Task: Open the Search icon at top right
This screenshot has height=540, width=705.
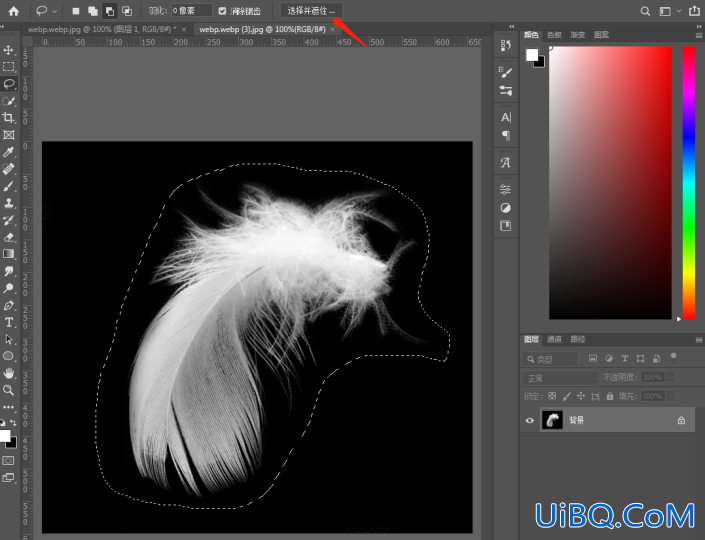Action: tap(645, 11)
